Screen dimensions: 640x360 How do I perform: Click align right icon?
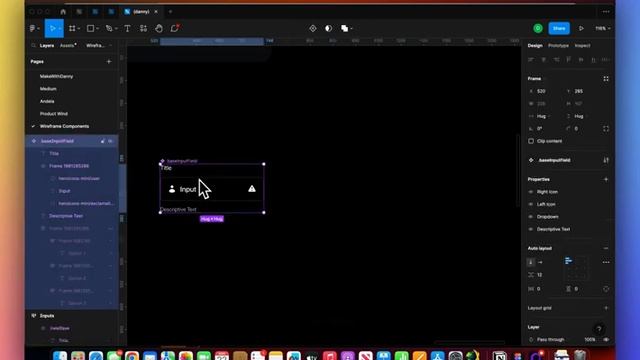(x=556, y=60)
